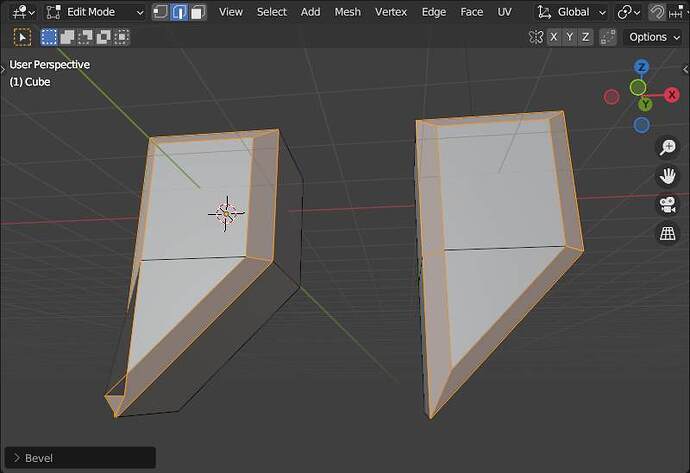Open the Select menu
This screenshot has width=690, height=473.
pos(272,12)
